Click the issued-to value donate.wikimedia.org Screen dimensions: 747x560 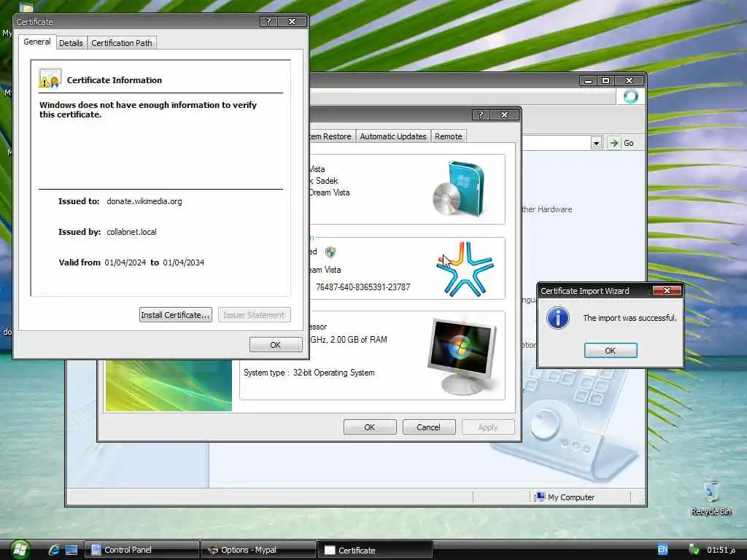pyautogui.click(x=144, y=201)
